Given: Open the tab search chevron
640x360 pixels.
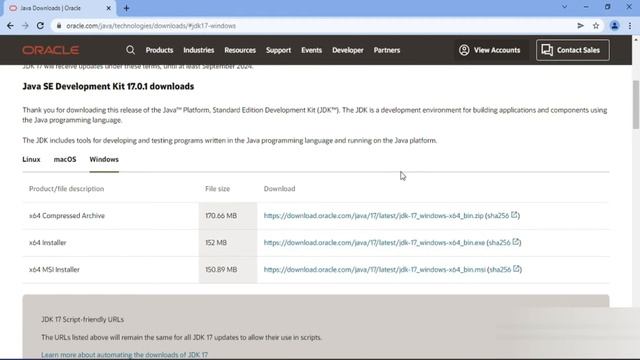Looking at the screenshot, I should coord(564,7).
